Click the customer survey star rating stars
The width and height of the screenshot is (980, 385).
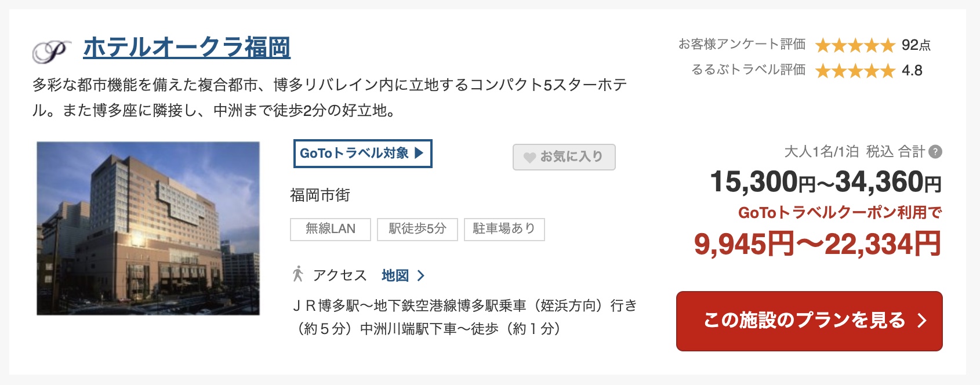(854, 46)
